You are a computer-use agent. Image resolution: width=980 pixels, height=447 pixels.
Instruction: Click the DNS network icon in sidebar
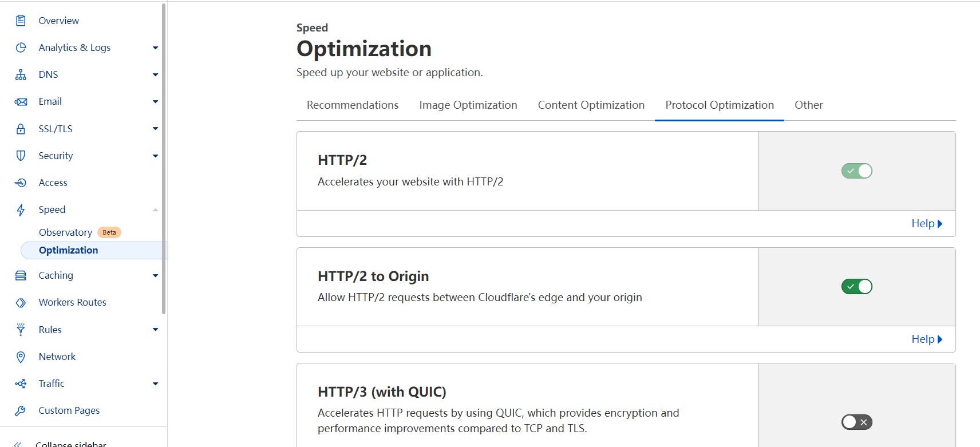(x=21, y=74)
